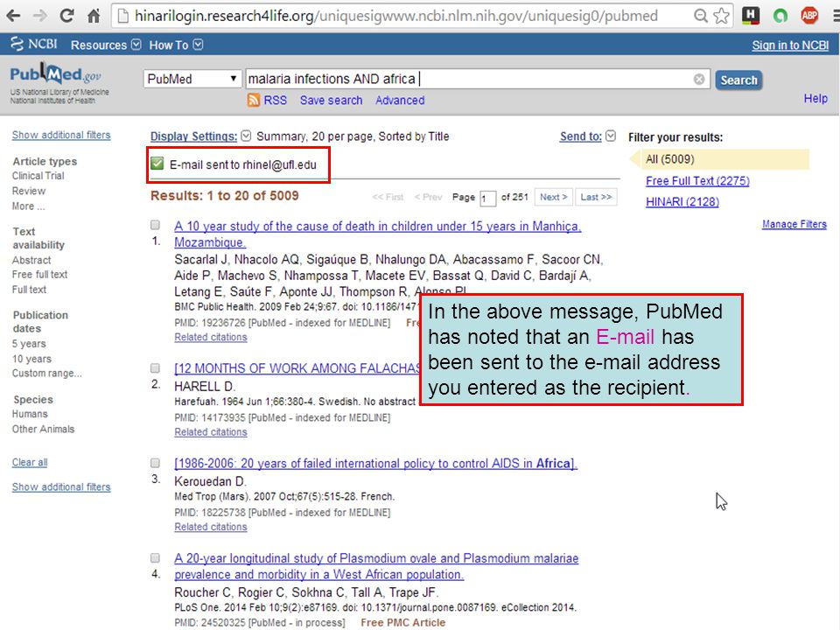
Task: Filter by Abstract text availability
Action: pyautogui.click(x=31, y=260)
